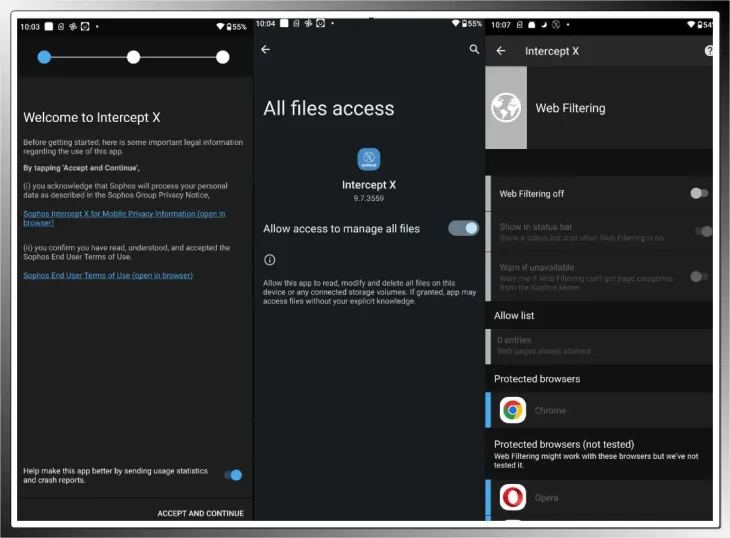Select the Opera browser icon
The image size is (730, 538).
pos(513,497)
